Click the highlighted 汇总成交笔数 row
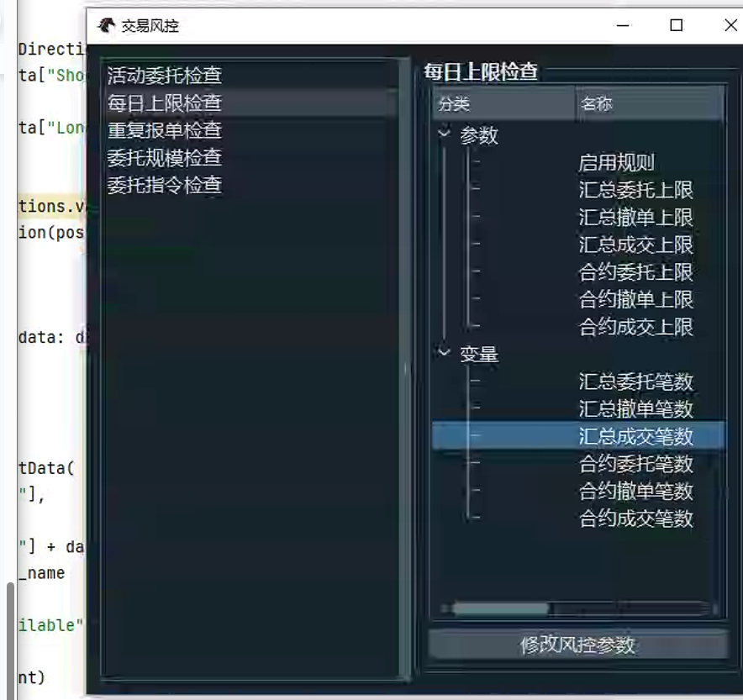 point(635,436)
